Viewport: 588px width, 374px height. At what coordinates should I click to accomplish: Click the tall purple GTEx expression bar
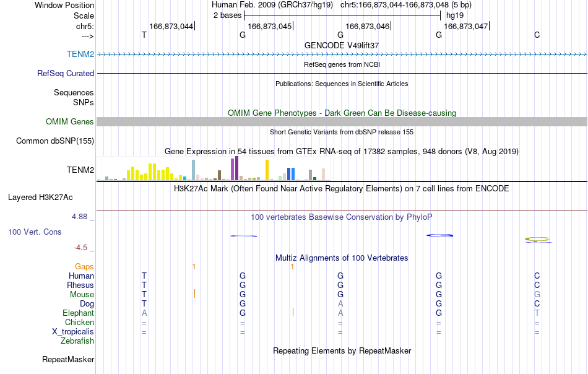pyautogui.click(x=236, y=168)
